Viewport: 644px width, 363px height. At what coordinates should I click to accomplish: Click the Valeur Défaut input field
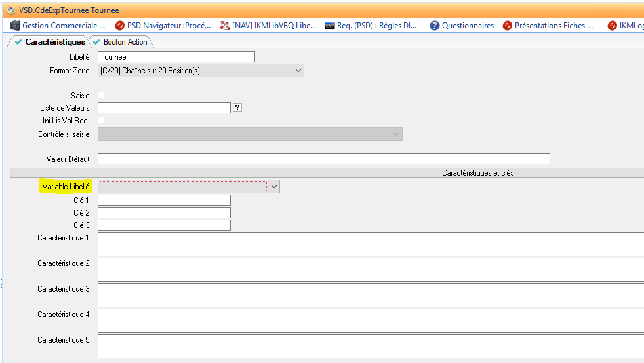pos(323,159)
